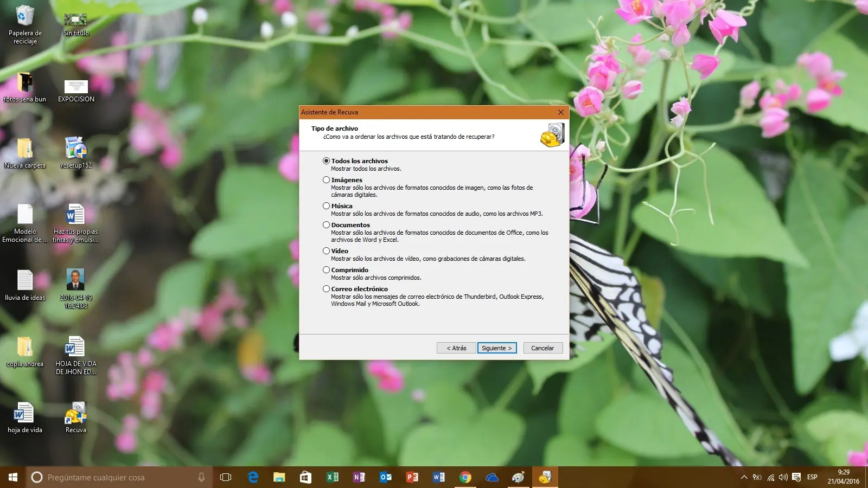This screenshot has height=488, width=868.
Task: Click the Recuva hard hat drive icon in wizard header
Action: 552,135
